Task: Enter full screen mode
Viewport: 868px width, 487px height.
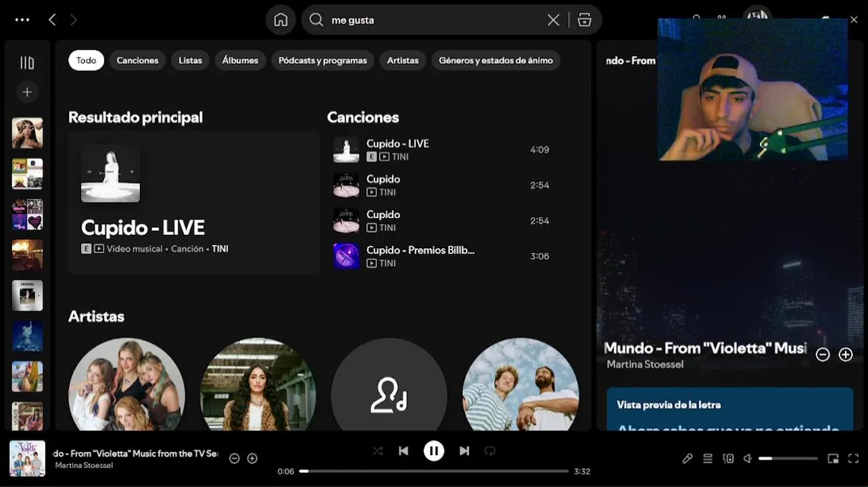Action: tap(853, 459)
